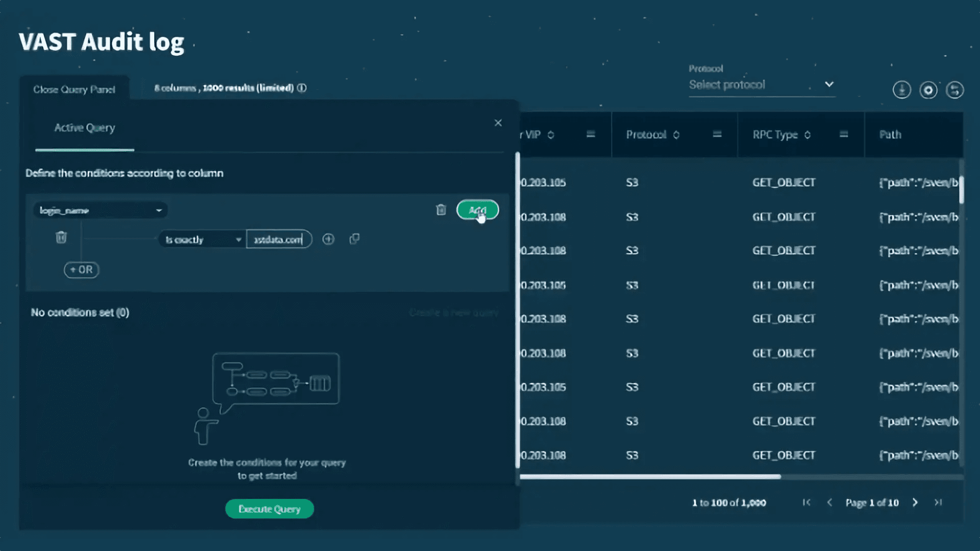Click the query panel's vertical scrollbar

[x=518, y=310]
